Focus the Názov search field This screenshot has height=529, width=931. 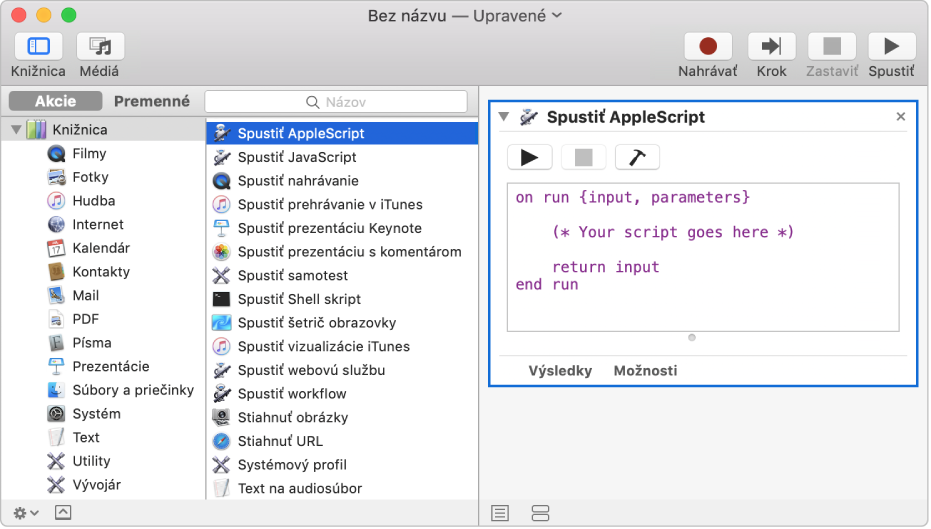336,102
